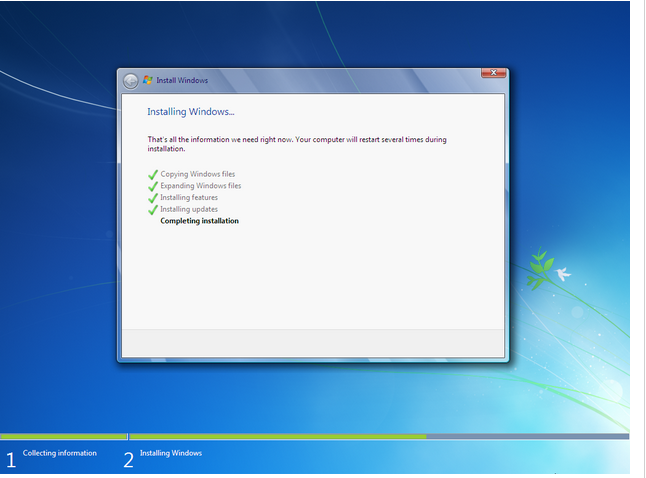Image resolution: width=646 pixels, height=478 pixels.
Task: Click the stage number 2 at bottom
Action: click(x=129, y=460)
